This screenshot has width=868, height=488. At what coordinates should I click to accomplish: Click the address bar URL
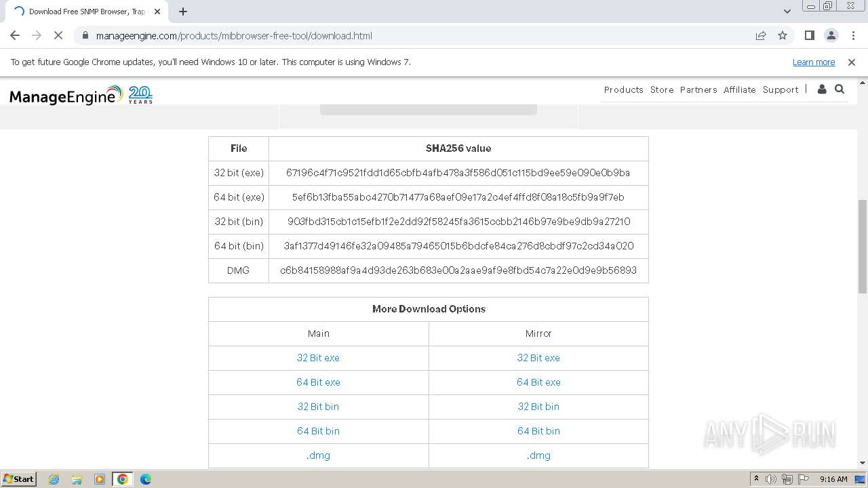tap(234, 36)
